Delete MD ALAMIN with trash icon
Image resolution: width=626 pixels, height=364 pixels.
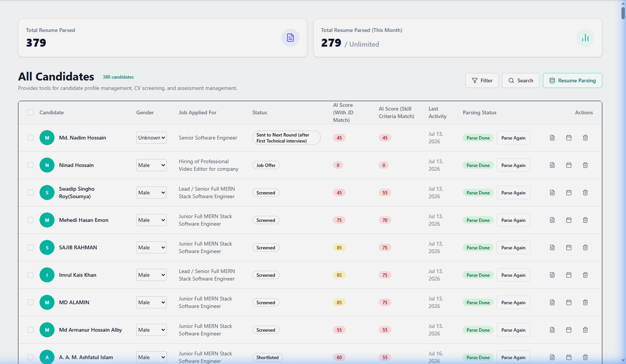click(585, 302)
